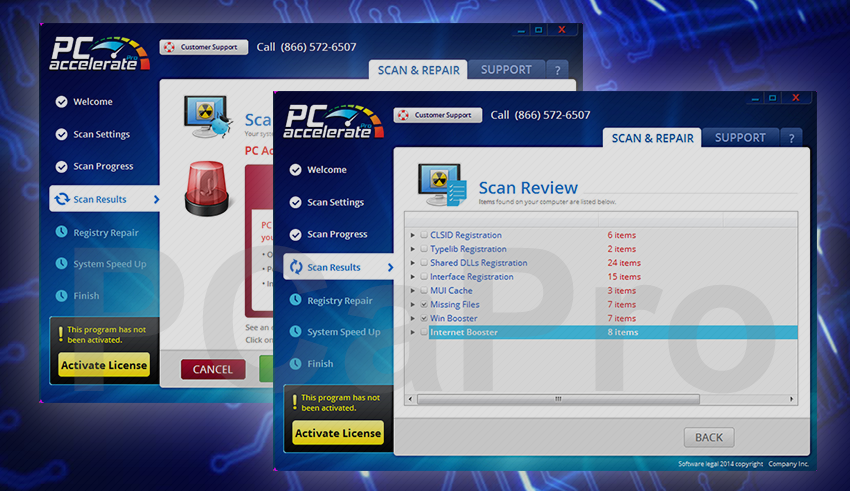Click the clock icon beside back window Finish
This screenshot has height=491, width=850.
click(61, 295)
